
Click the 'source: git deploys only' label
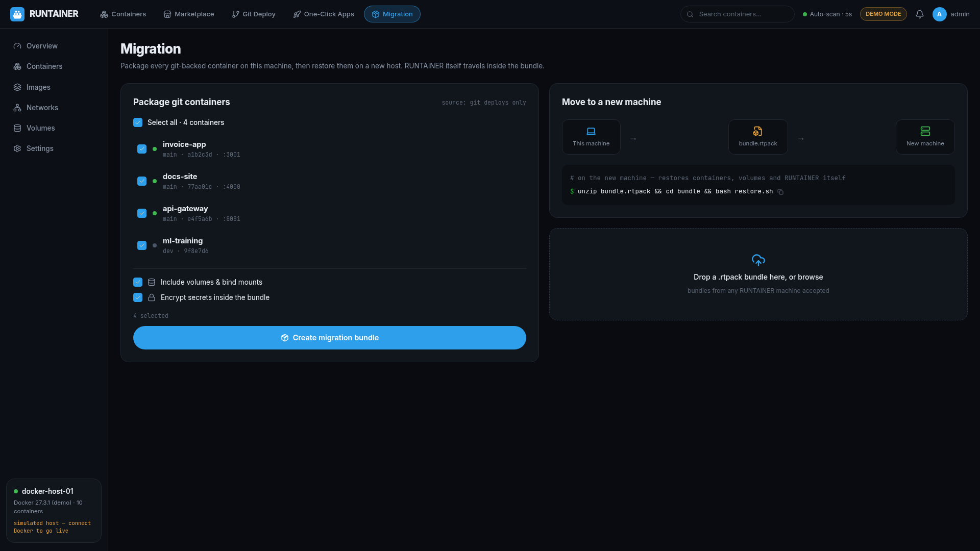click(484, 103)
